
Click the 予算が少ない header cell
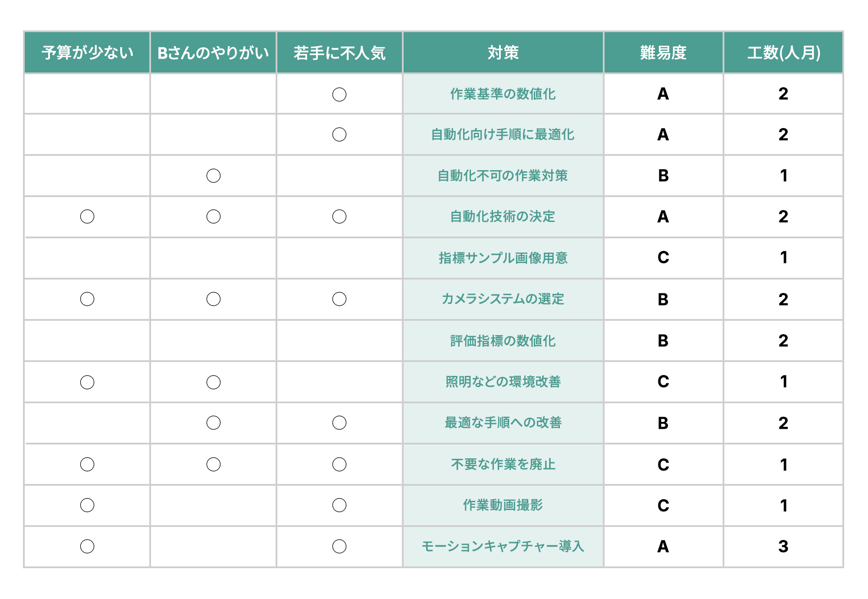[x=87, y=53]
